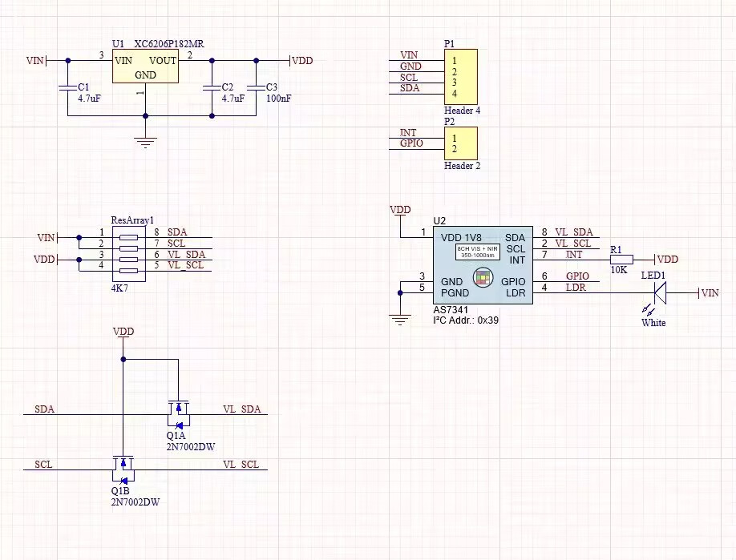This screenshot has width=736, height=560.
Task: Select the Header 2 connector P2
Action: coord(461,143)
